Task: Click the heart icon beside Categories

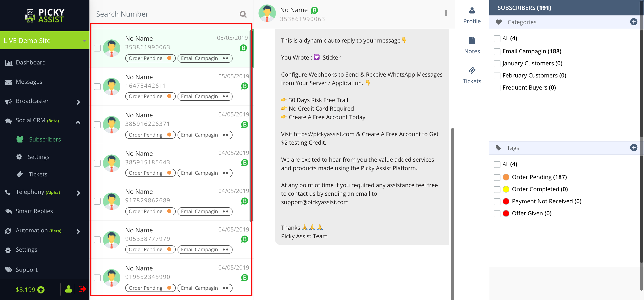Action: click(498, 22)
